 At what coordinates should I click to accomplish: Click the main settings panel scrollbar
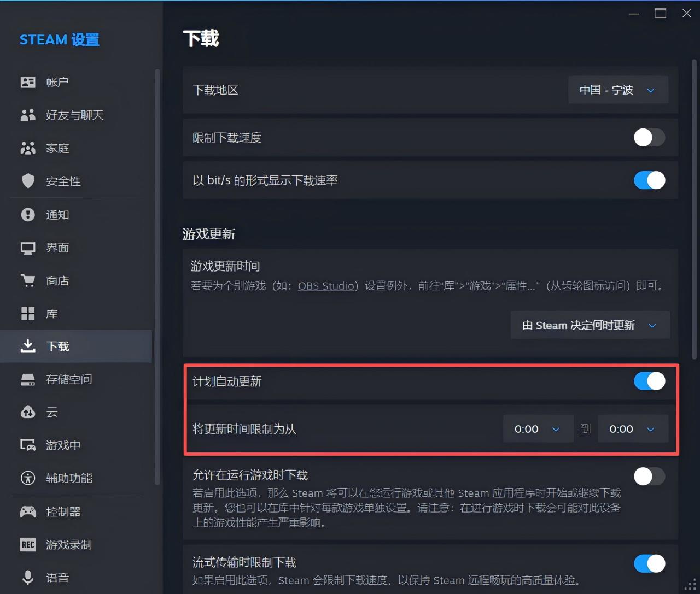[x=695, y=209]
